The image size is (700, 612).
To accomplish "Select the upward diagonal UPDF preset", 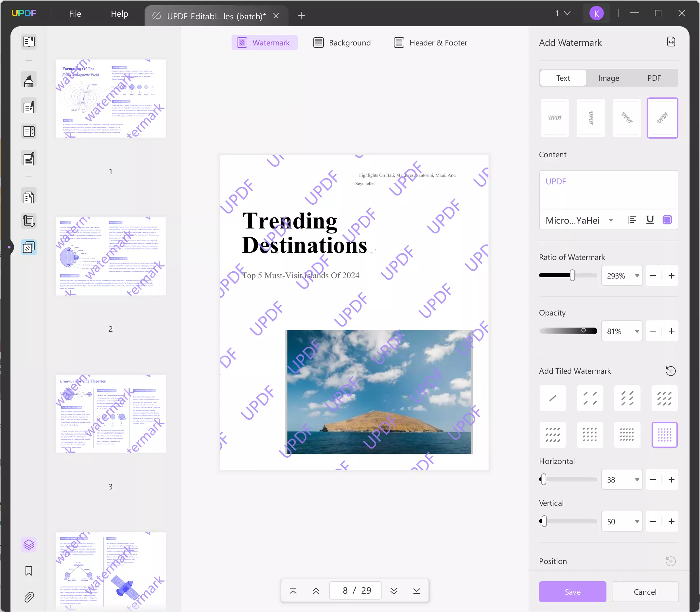I will pos(662,118).
